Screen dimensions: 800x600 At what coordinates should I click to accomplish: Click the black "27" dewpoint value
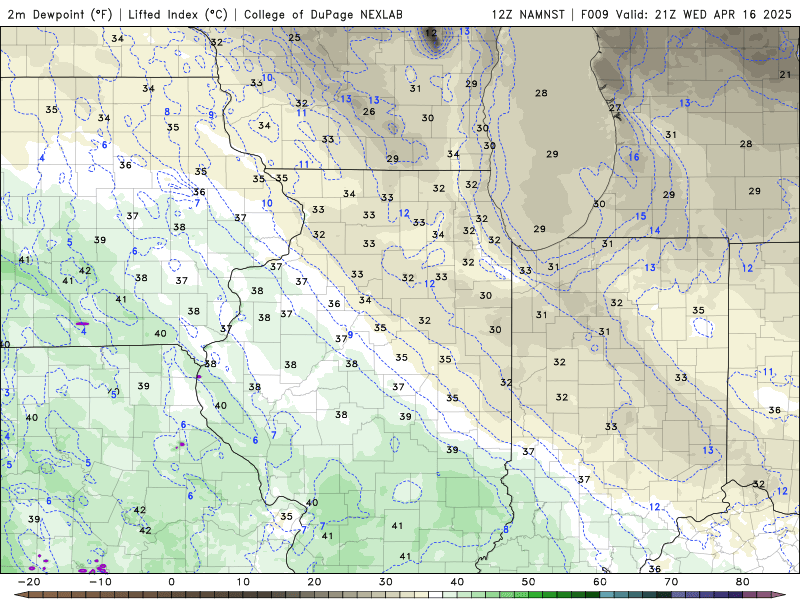tap(615, 108)
